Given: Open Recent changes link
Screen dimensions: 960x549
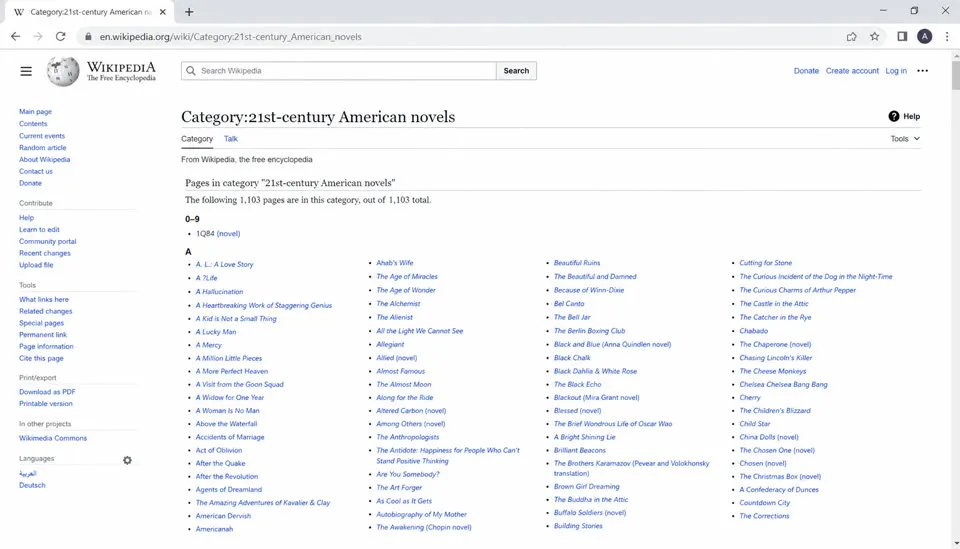Looking at the screenshot, I should pos(45,253).
